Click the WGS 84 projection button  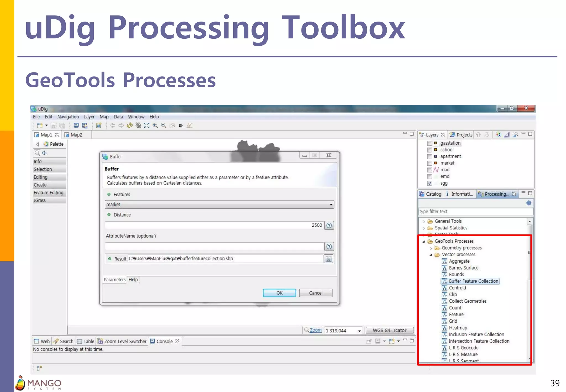point(389,330)
